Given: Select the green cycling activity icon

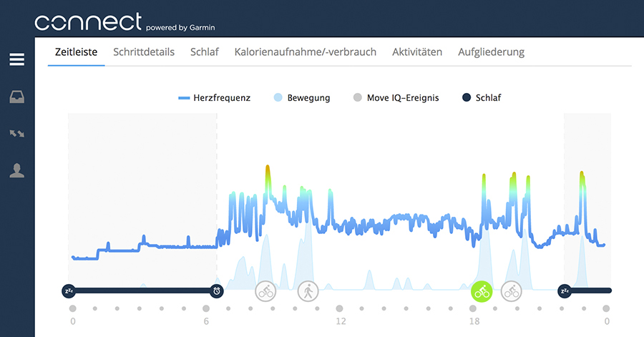Looking at the screenshot, I should click(x=482, y=290).
